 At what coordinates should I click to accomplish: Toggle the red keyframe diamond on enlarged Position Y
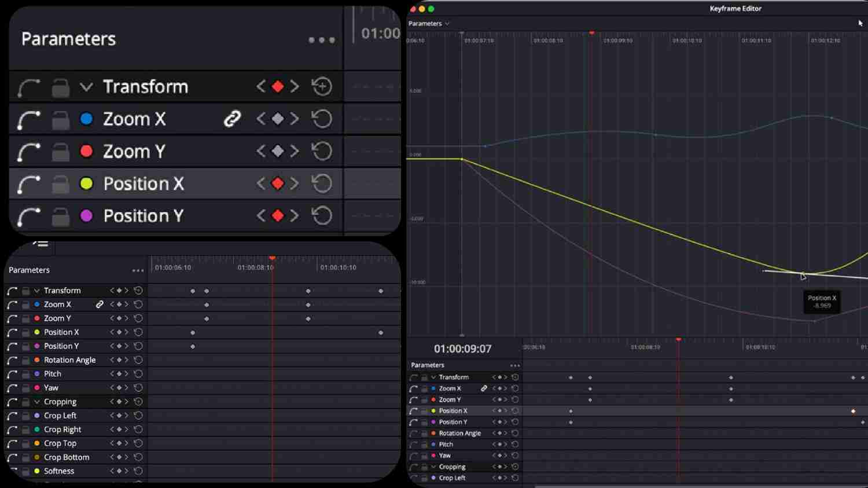click(x=278, y=216)
